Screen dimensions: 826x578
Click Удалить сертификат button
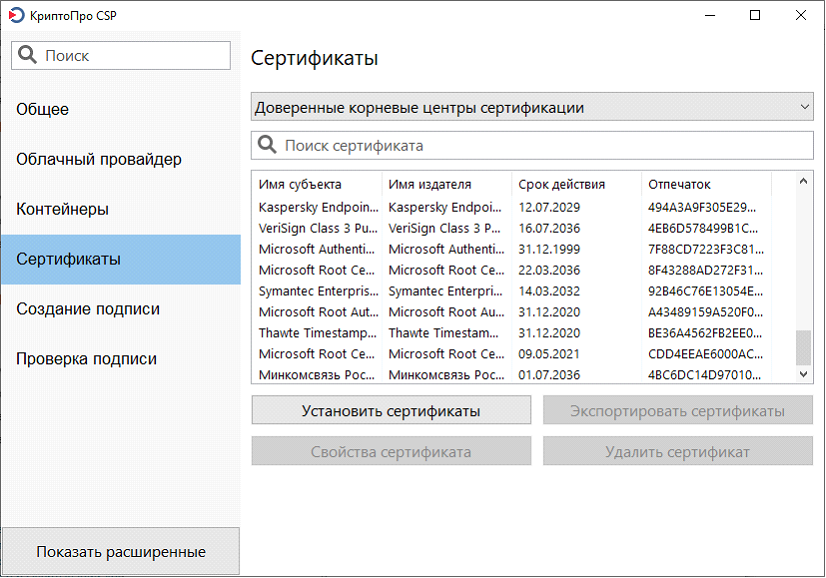point(677,451)
